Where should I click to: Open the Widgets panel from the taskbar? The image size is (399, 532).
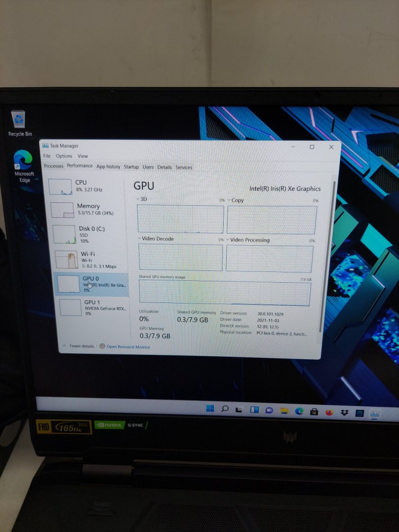[x=254, y=410]
